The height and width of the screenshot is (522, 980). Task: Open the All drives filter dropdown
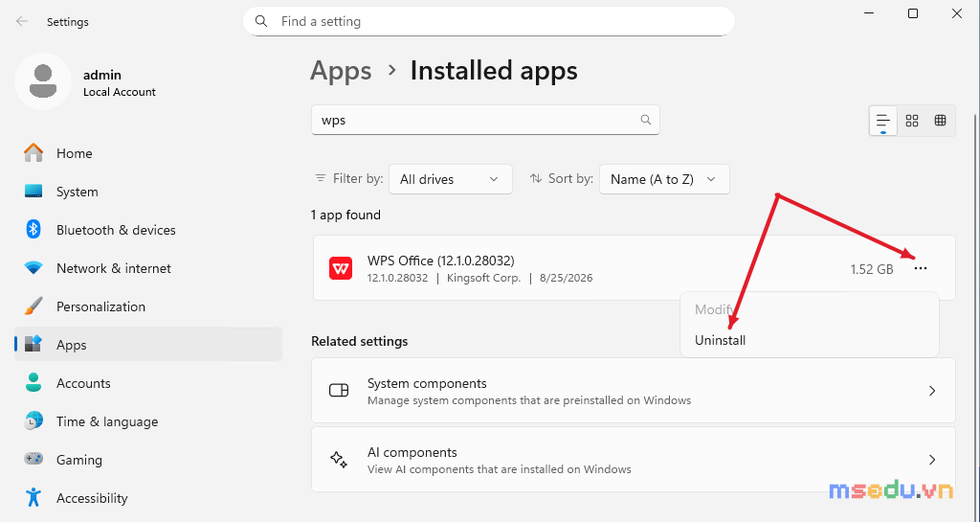[x=451, y=179]
